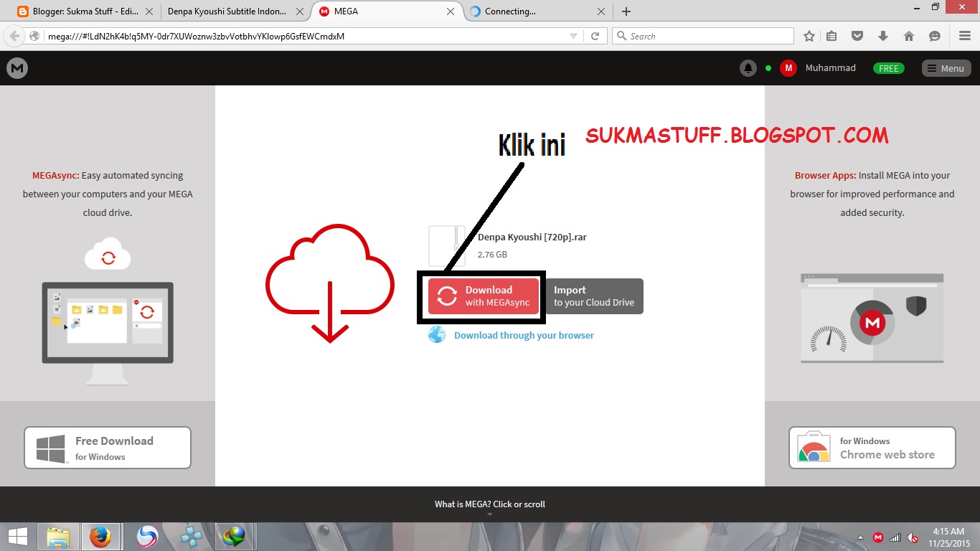The height and width of the screenshot is (551, 980).
Task: Click Download with MEGAsync
Action: (481, 296)
